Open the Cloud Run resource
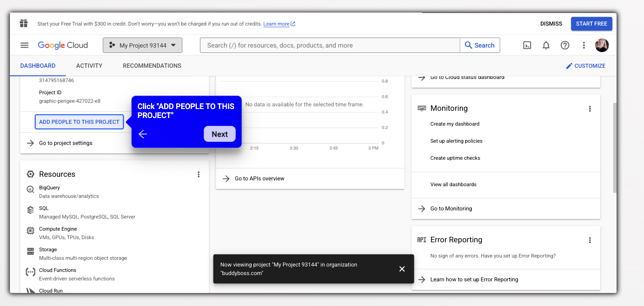Image resolution: width=644 pixels, height=306 pixels. 51,291
